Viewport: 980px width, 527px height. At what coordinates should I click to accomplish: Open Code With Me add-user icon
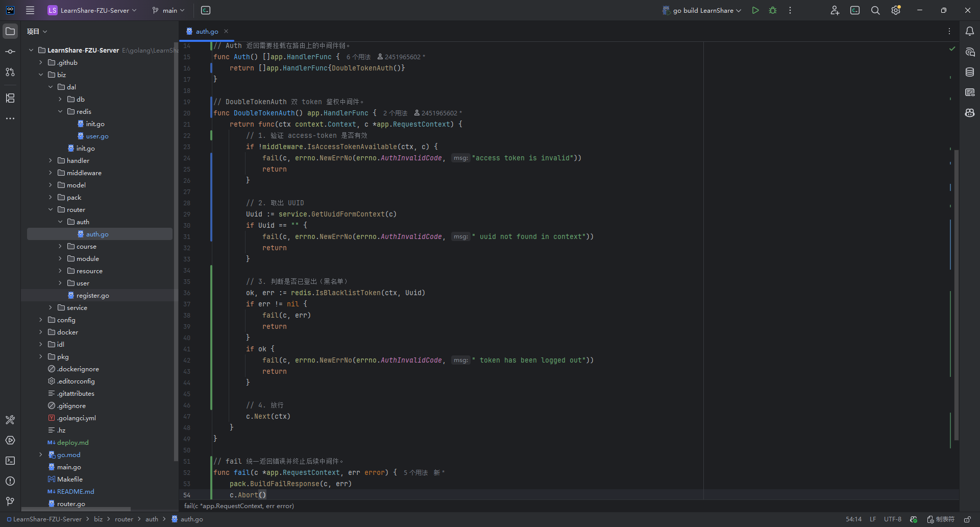[x=835, y=10]
